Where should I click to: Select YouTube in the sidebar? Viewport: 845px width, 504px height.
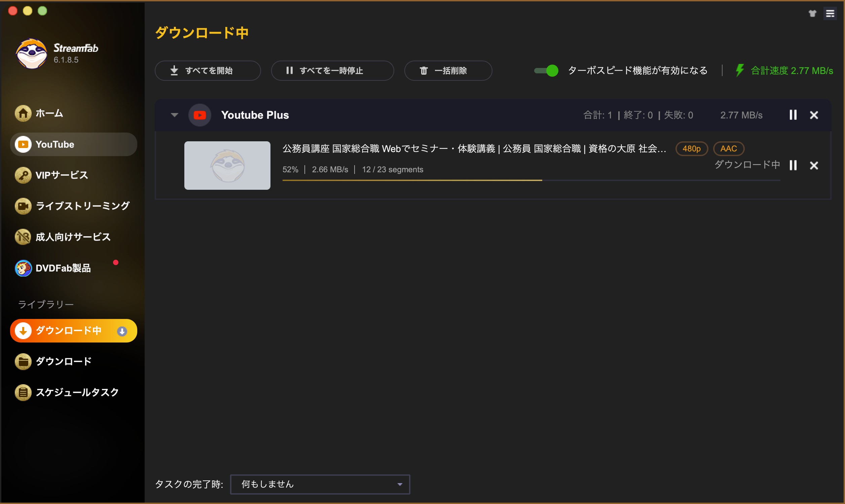[x=74, y=144]
